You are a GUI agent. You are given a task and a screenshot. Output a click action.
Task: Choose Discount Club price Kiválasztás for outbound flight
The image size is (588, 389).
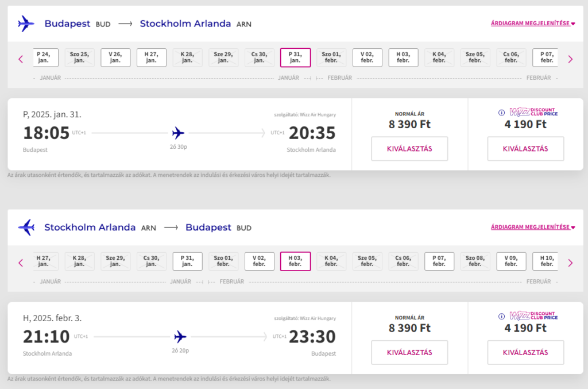[525, 149]
